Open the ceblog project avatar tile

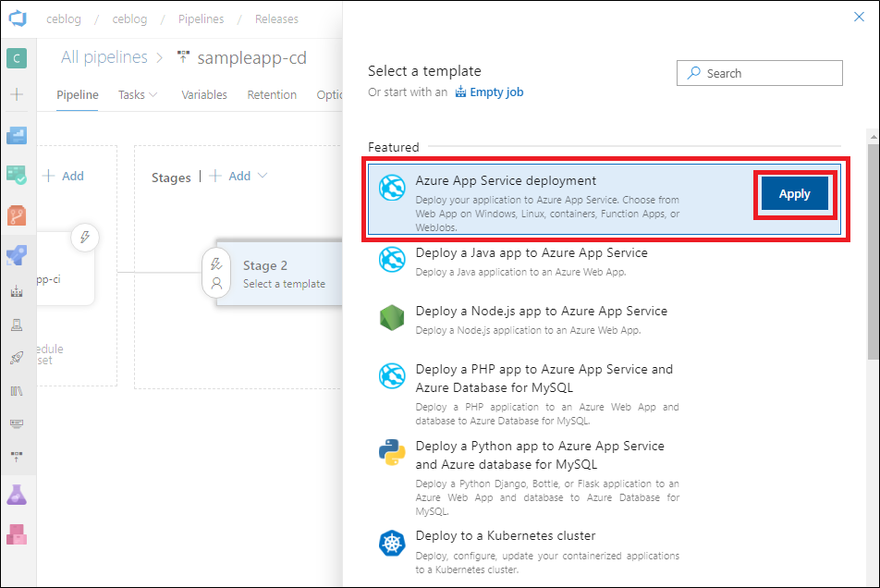tap(17, 58)
